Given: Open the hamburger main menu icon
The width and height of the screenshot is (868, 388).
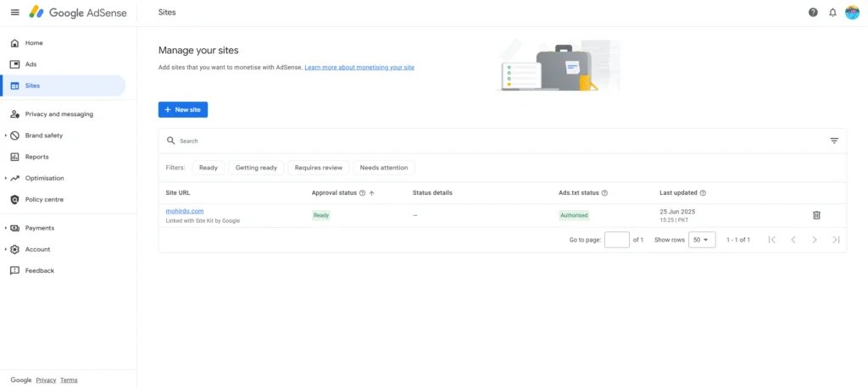Looking at the screenshot, I should (x=14, y=13).
